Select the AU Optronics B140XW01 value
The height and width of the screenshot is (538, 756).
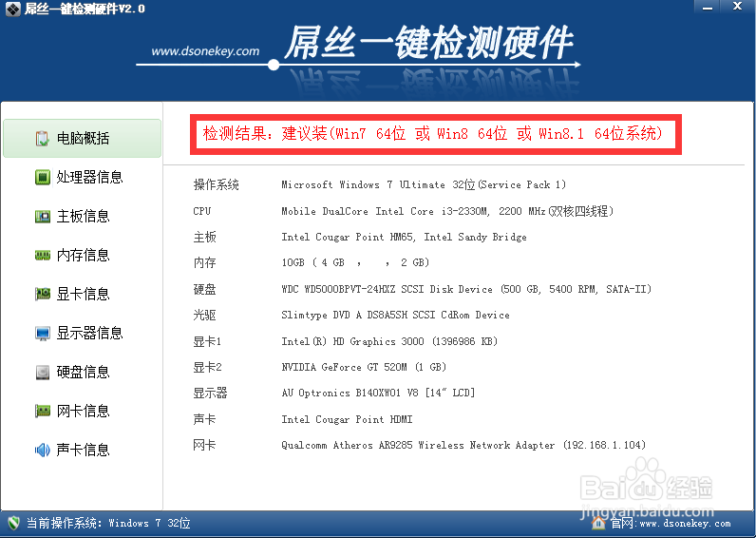(379, 393)
